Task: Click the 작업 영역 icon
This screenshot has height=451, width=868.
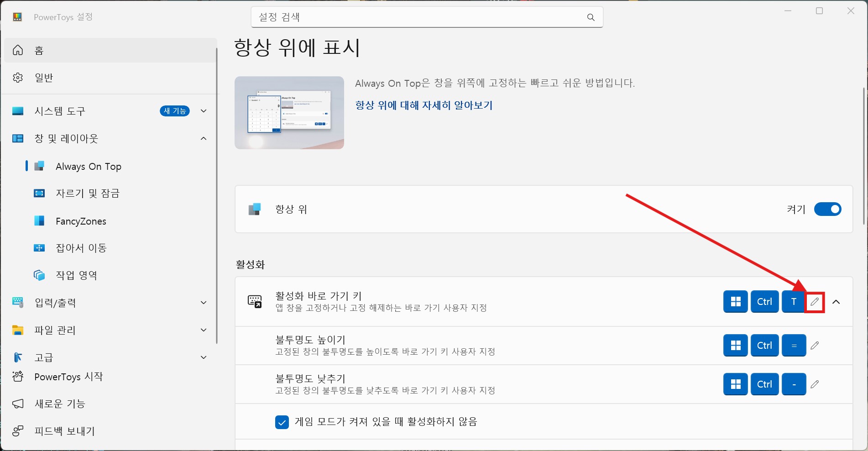Action: [x=39, y=275]
